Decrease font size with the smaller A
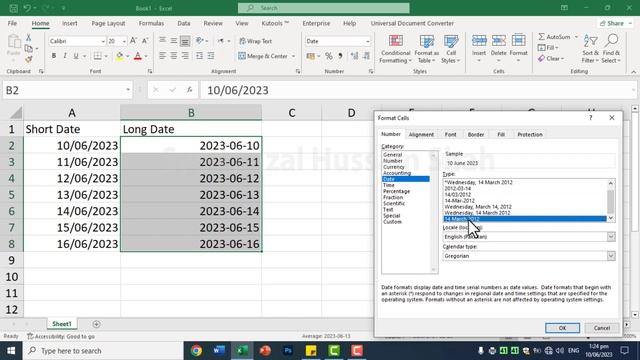 [144, 41]
